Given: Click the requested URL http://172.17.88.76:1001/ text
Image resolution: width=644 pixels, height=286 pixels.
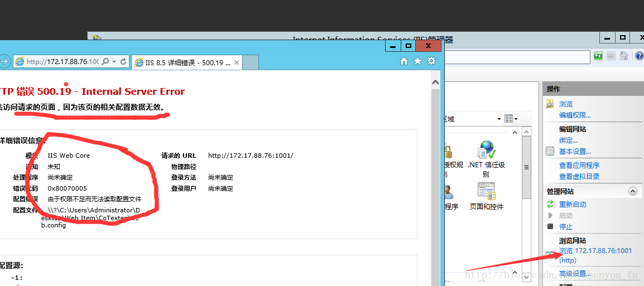Looking at the screenshot, I should click(x=251, y=156).
